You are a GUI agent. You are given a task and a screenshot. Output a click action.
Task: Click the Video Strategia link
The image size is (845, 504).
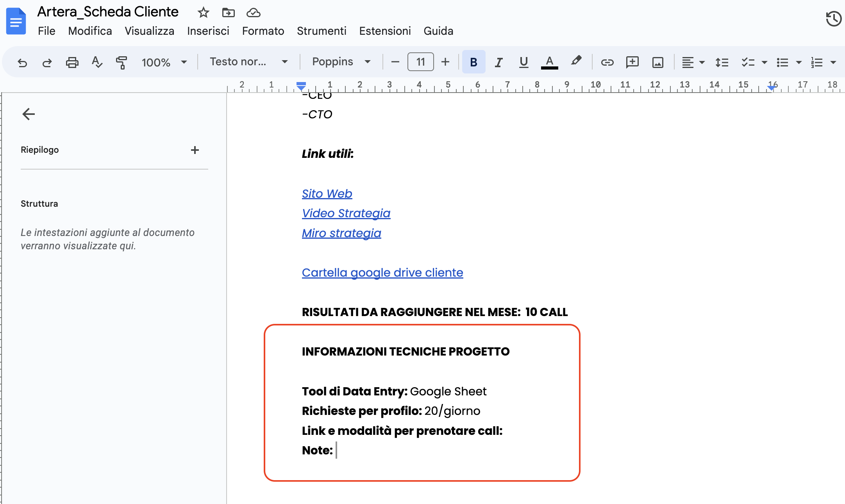click(346, 213)
